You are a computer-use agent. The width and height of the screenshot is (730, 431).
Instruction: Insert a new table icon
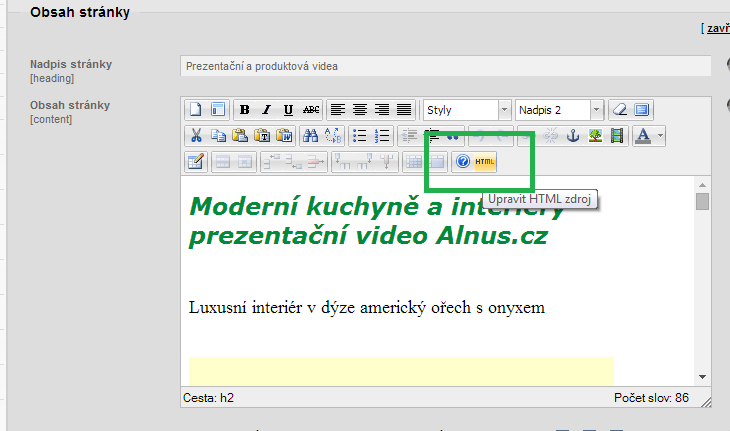point(196,162)
